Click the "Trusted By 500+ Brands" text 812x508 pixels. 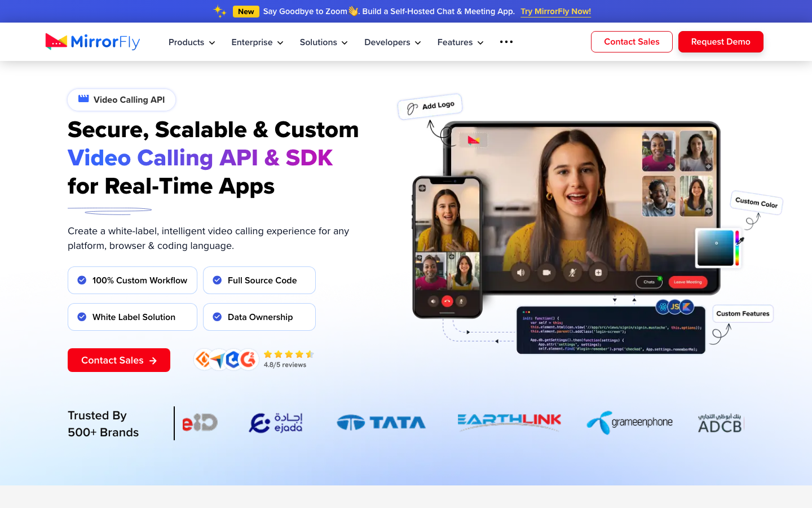coord(103,424)
